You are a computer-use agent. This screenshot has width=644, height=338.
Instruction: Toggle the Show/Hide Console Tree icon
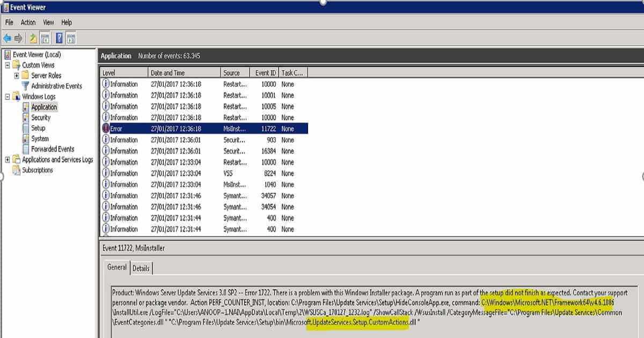(45, 38)
